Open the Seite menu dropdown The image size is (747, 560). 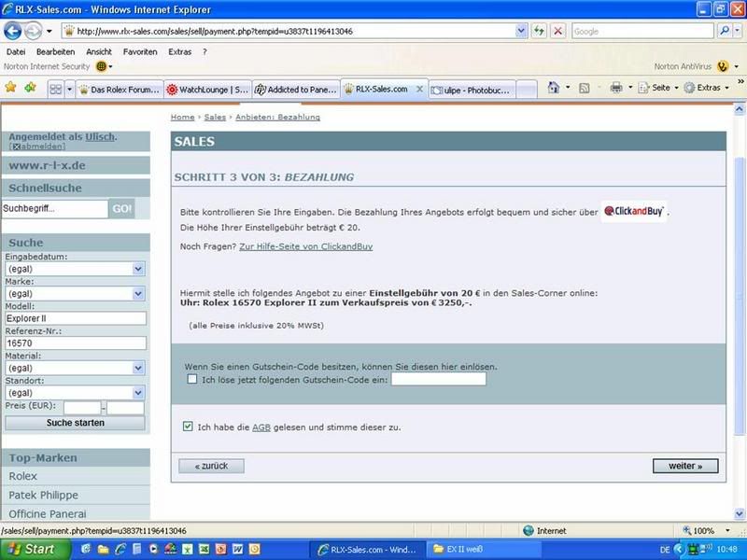[x=676, y=88]
